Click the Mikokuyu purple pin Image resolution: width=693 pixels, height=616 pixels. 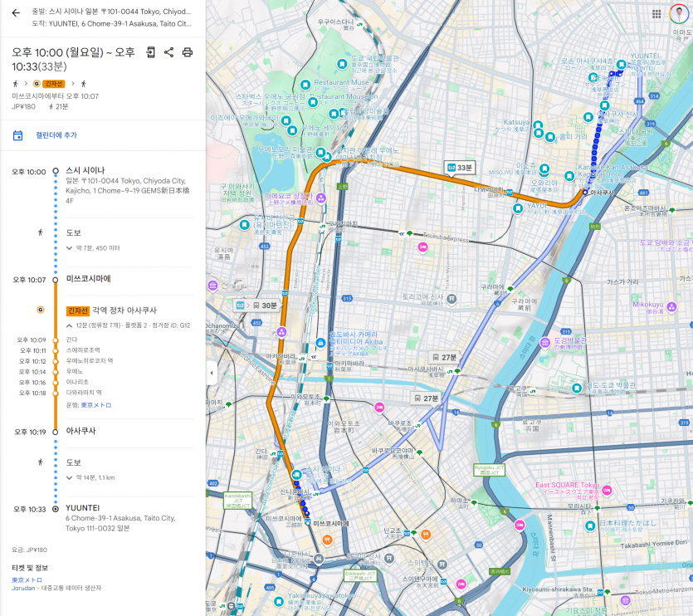671,307
